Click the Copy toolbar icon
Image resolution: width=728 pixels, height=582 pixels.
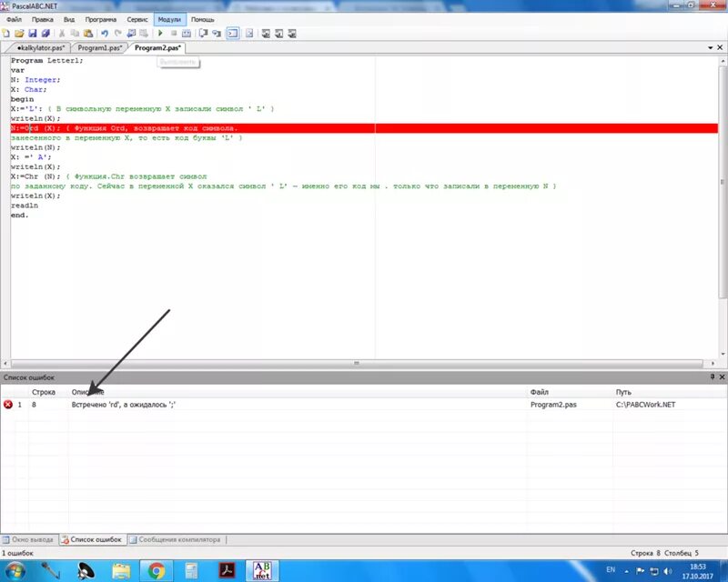75,34
